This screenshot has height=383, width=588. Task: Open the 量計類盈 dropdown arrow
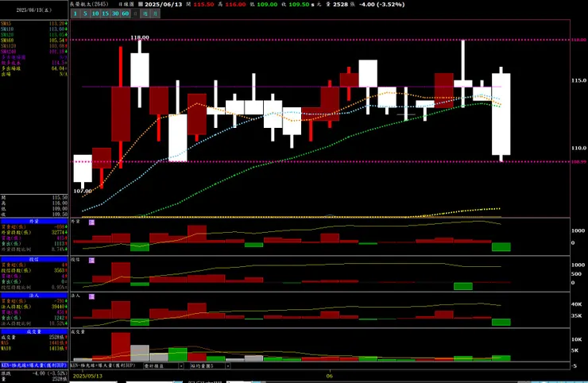(x=180, y=366)
